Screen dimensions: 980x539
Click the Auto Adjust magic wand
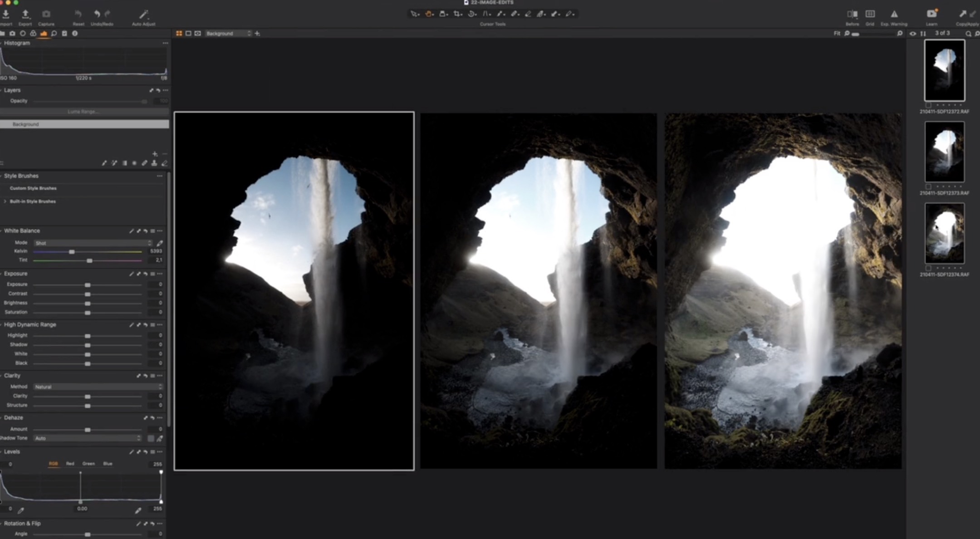click(143, 15)
